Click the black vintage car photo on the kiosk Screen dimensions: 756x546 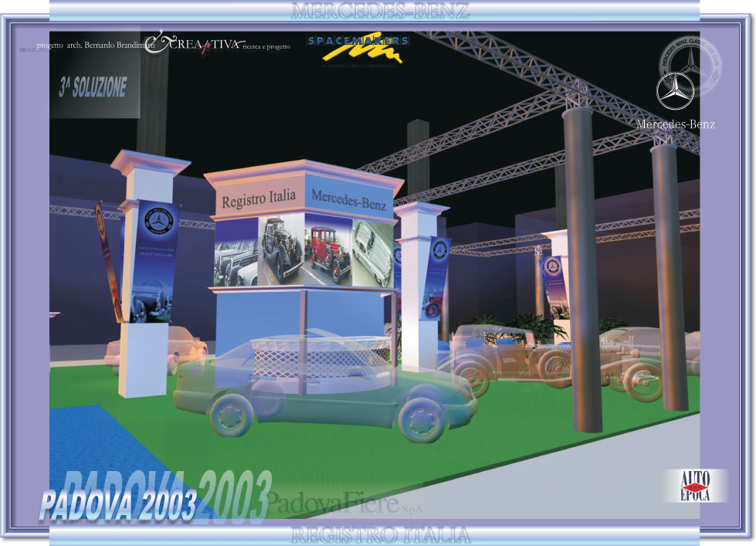(x=281, y=250)
